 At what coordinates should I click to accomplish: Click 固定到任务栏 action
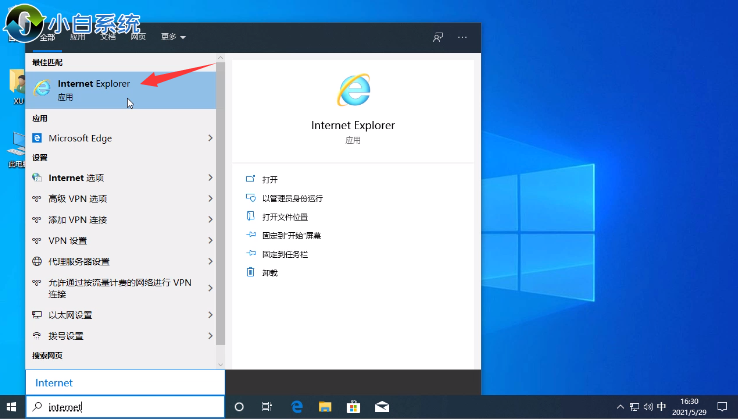pyautogui.click(x=284, y=253)
